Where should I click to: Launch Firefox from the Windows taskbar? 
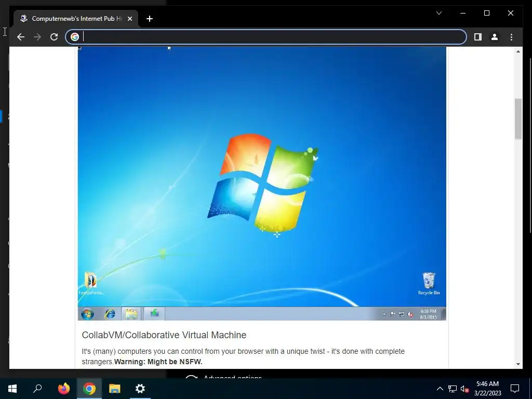[63, 389]
